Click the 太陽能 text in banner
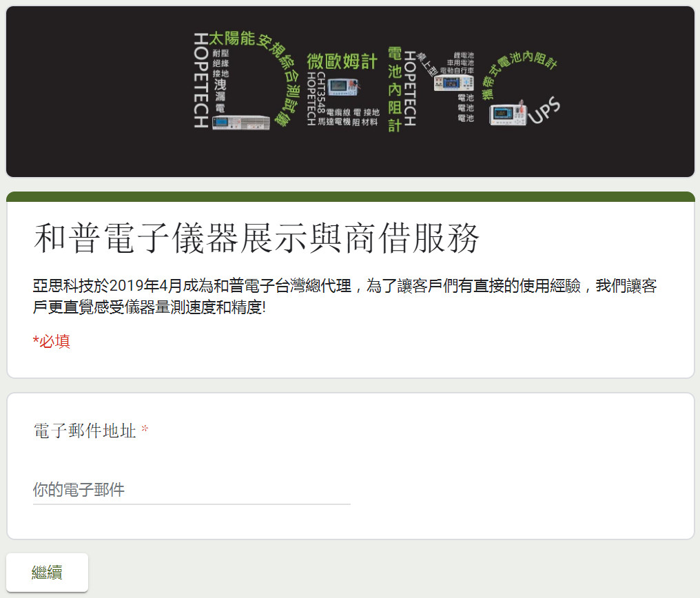This screenshot has height=598, width=700. (x=232, y=39)
